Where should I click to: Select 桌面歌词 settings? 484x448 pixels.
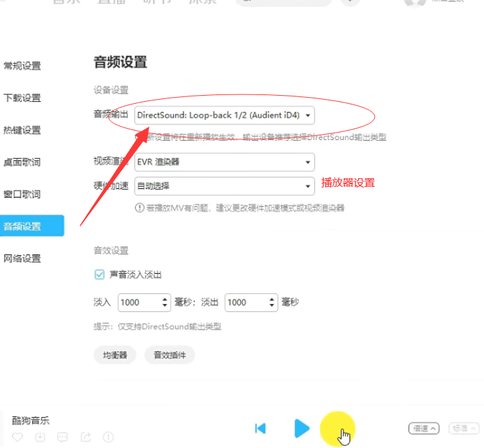click(x=22, y=162)
